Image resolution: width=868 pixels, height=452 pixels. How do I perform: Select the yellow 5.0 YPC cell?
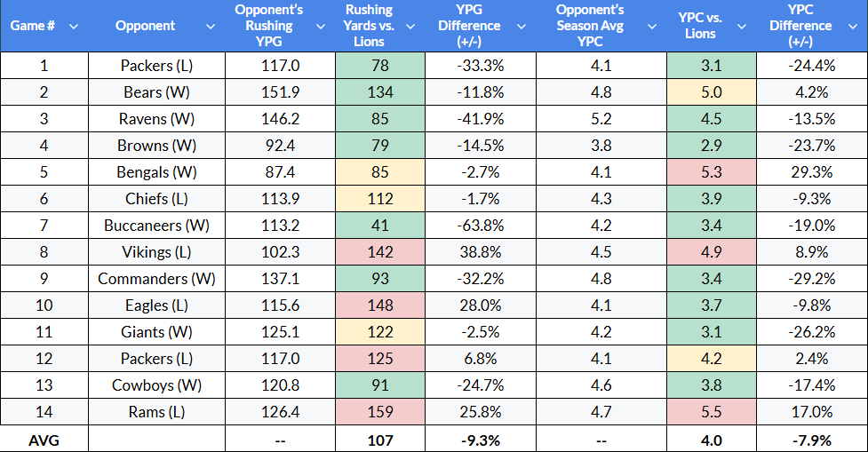711,91
